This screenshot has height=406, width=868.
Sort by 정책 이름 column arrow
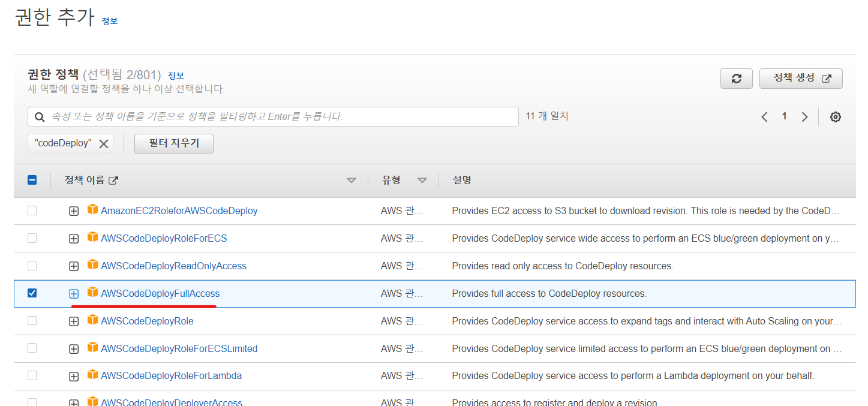tap(352, 181)
